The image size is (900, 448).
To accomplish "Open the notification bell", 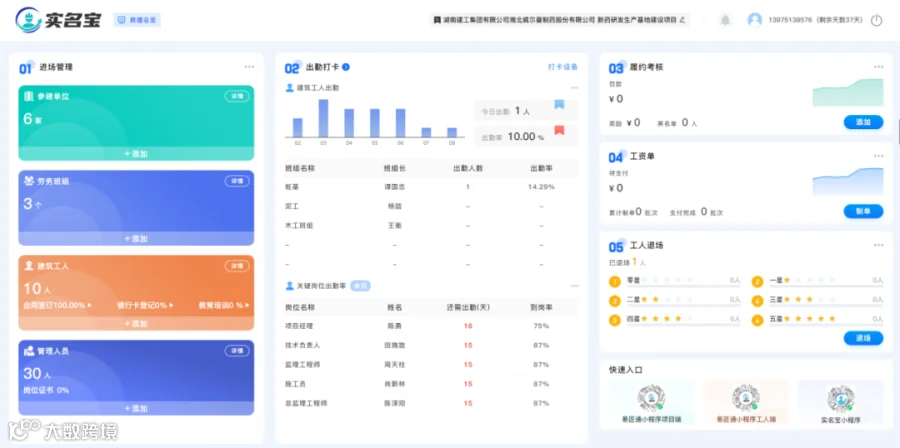I will click(726, 20).
